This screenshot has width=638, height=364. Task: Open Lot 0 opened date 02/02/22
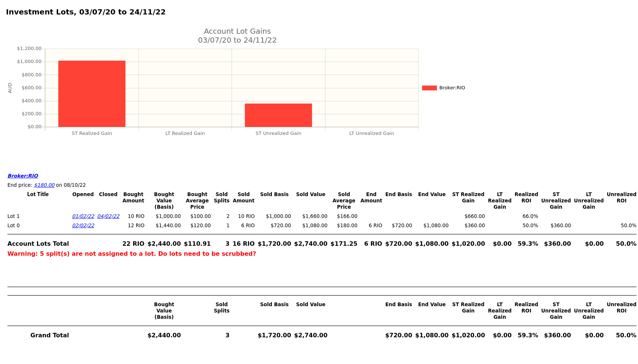pos(83,226)
